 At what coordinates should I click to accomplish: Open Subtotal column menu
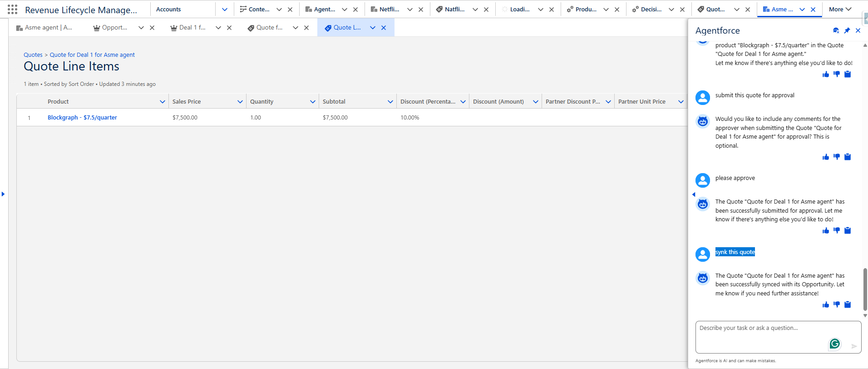[390, 102]
